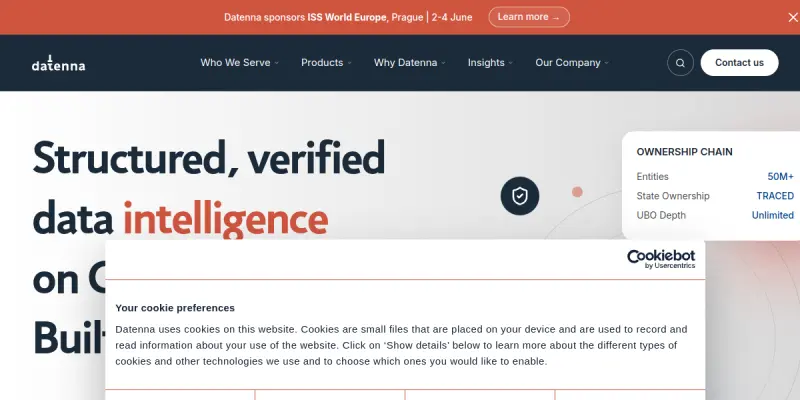800x400 pixels.
Task: Go to the Datenna logo homepage
Action: pos(58,63)
